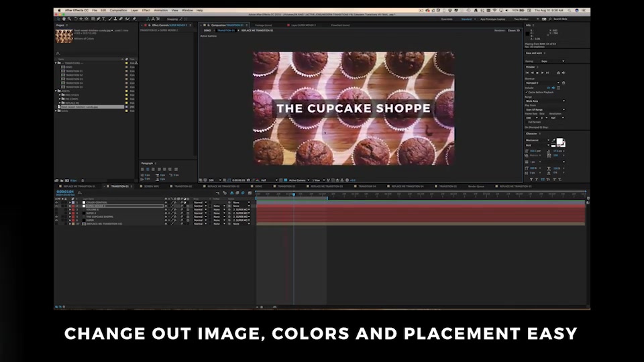644x362 pixels.
Task: Select the Zoom magnifier tool
Action: [x=69, y=19]
